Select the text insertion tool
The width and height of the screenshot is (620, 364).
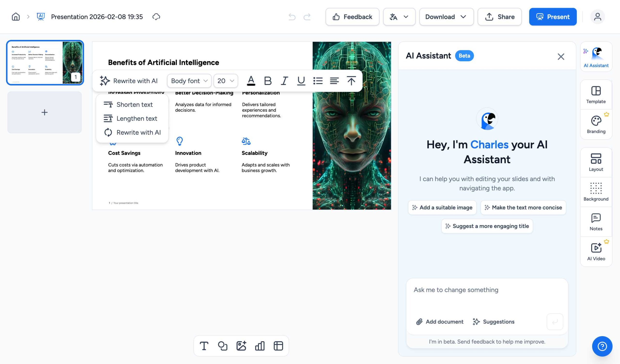pos(204,346)
